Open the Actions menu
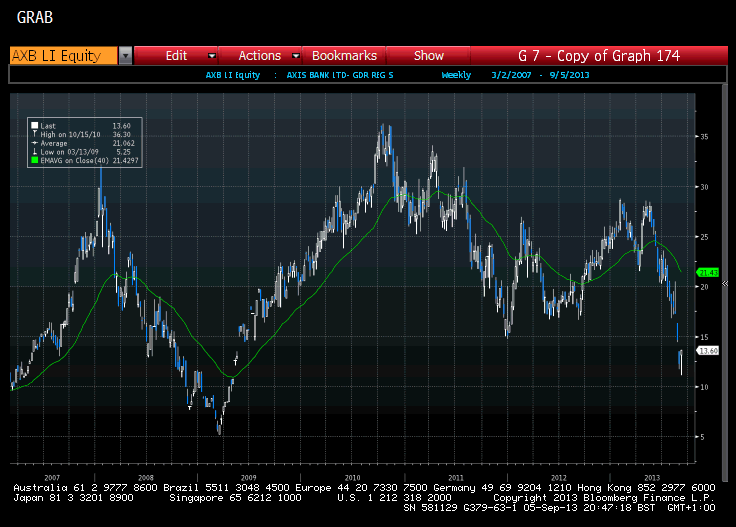736x527 pixels. coord(260,56)
